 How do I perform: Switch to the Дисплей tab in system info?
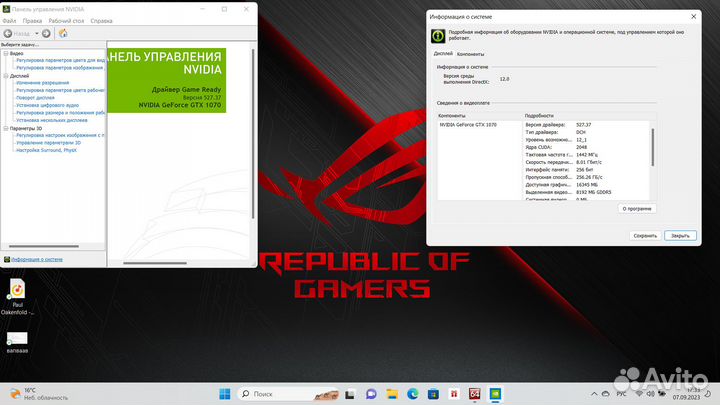443,54
